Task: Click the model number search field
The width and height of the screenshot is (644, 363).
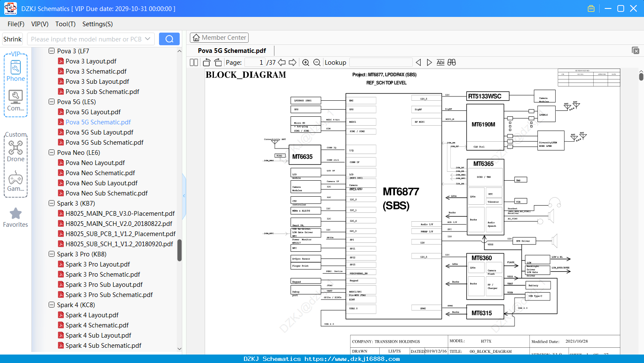Action: (87, 39)
